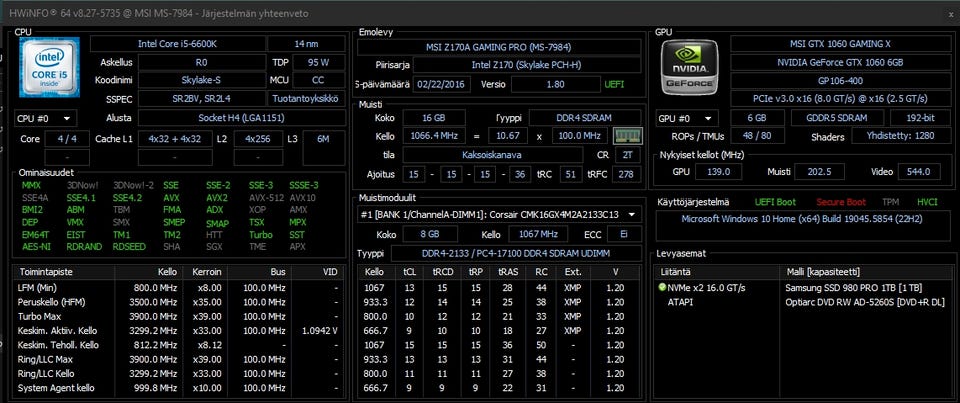Image resolution: width=960 pixels, height=403 pixels.
Task: Select the Skylake-S codename field
Action: click(x=202, y=80)
